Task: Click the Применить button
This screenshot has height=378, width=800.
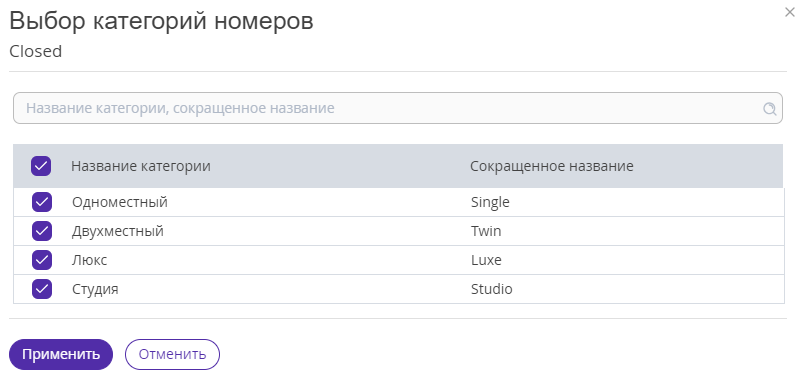Action: [x=61, y=355]
